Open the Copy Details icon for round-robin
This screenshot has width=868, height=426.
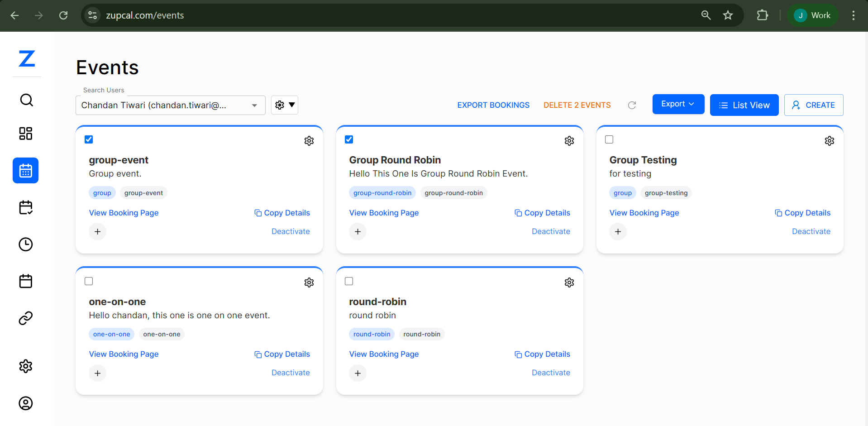coord(518,354)
